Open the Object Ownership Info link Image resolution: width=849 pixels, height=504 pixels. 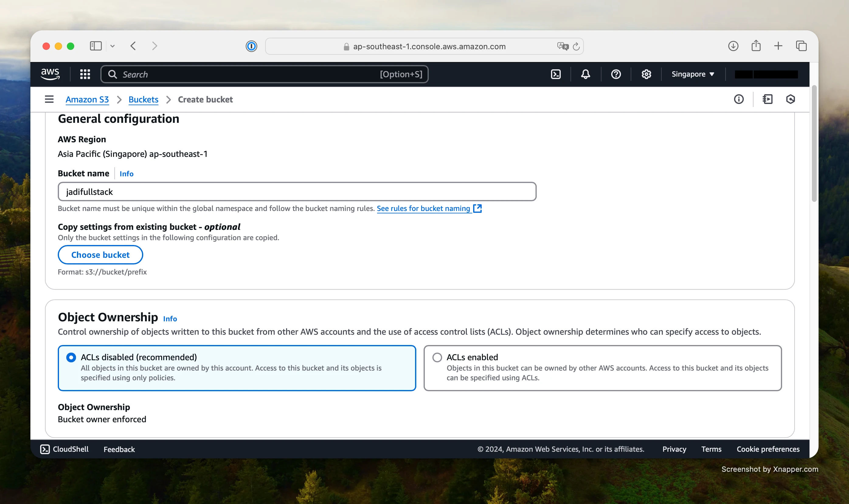tap(170, 319)
